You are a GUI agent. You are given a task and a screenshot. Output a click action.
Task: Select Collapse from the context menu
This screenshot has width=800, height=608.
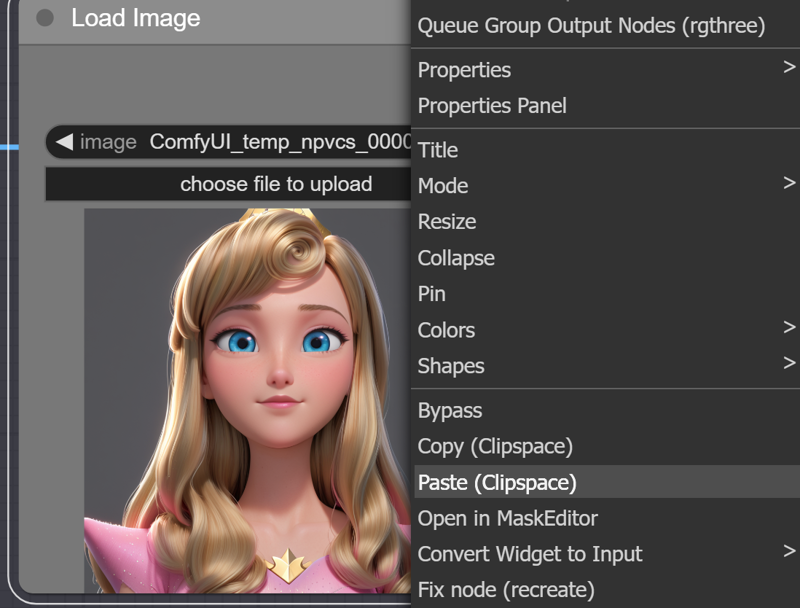click(456, 257)
